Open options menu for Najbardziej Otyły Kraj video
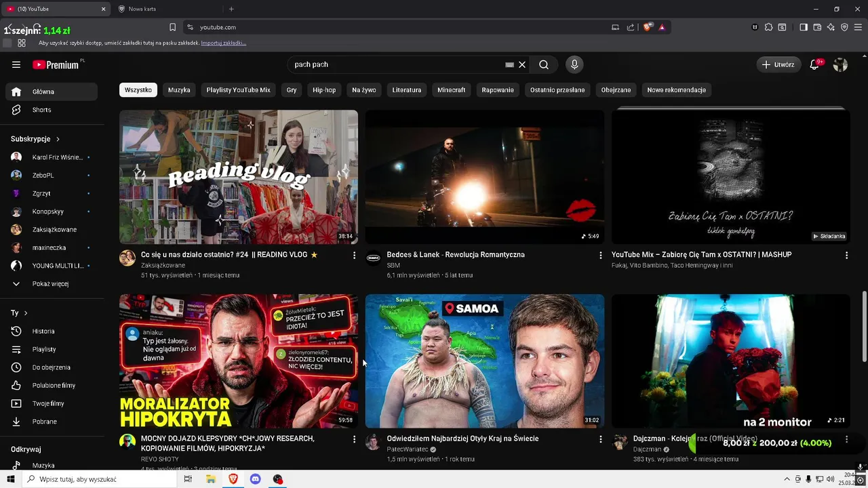The image size is (868, 488). tap(600, 439)
